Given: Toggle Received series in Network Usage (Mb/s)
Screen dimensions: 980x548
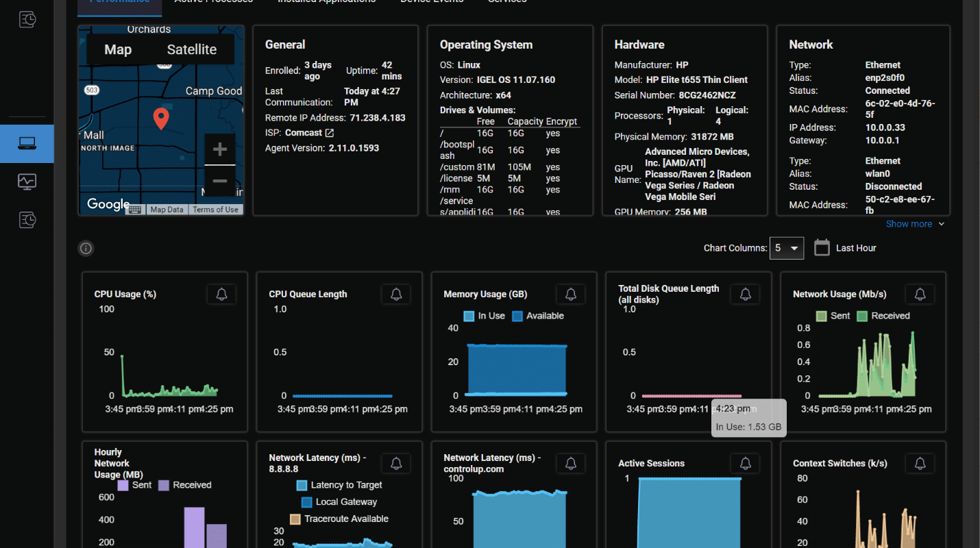Looking at the screenshot, I should (883, 316).
